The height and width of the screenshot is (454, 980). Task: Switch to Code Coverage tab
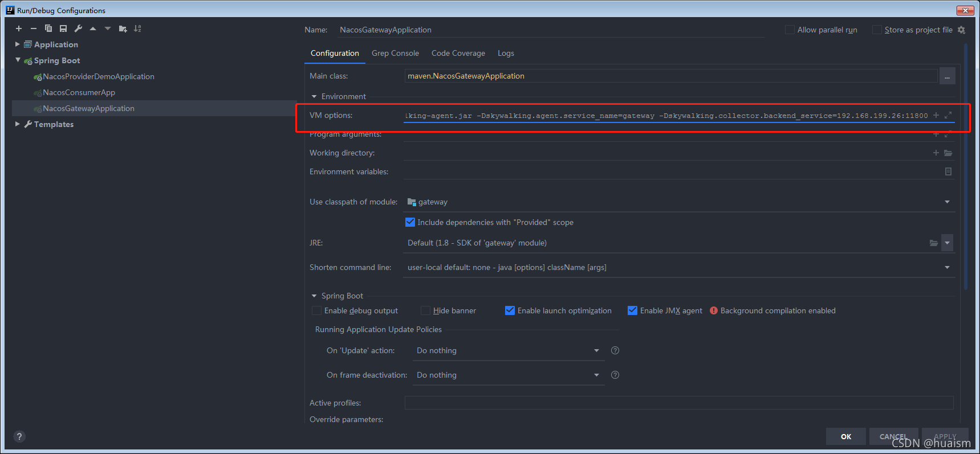(x=458, y=53)
